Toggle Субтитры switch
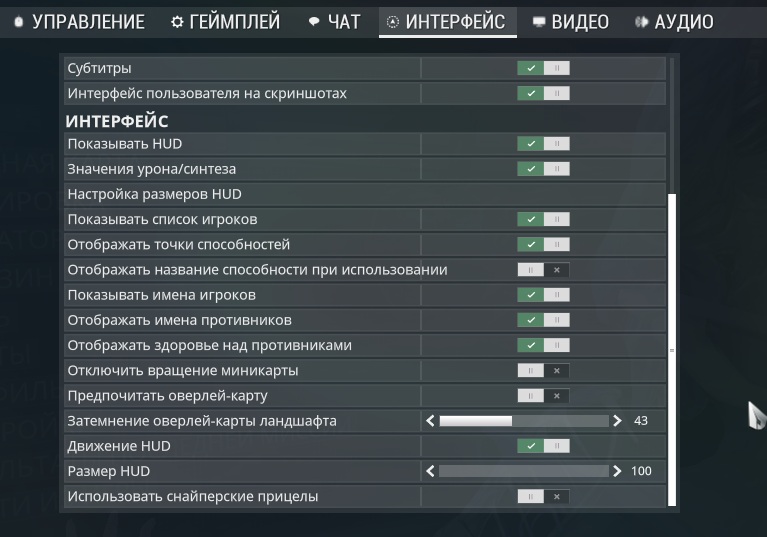The height and width of the screenshot is (537, 767). pyautogui.click(x=543, y=68)
